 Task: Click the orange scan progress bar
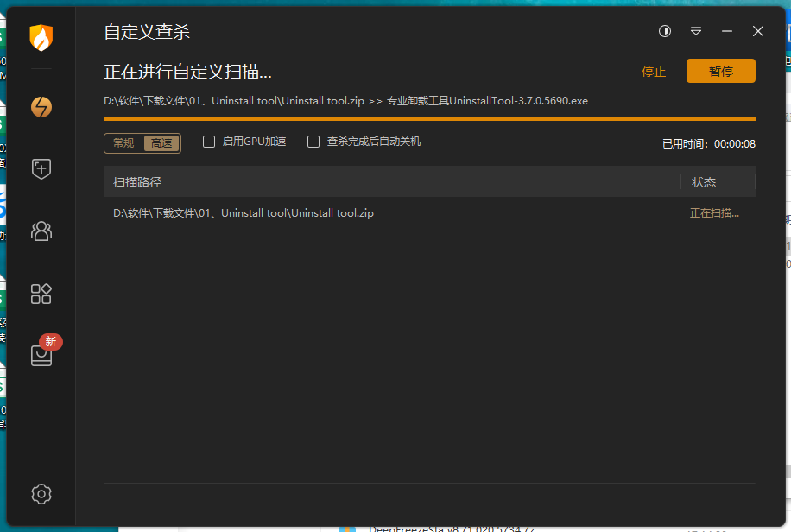[429, 119]
